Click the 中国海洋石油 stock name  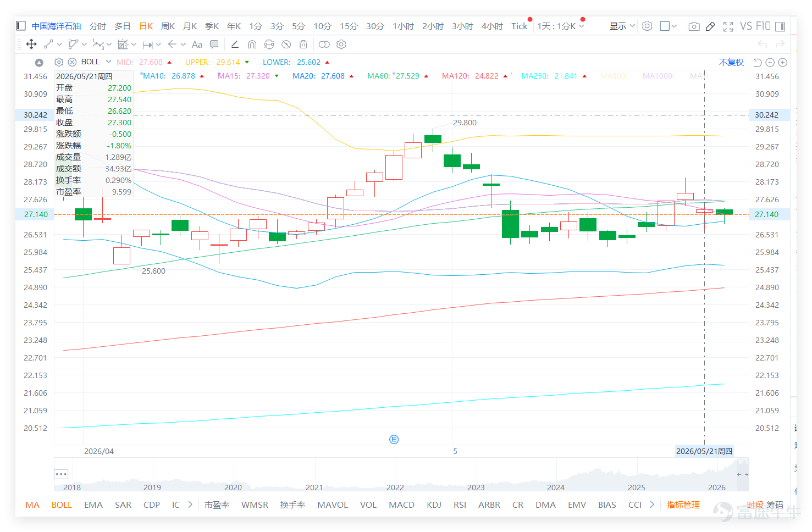(56, 26)
